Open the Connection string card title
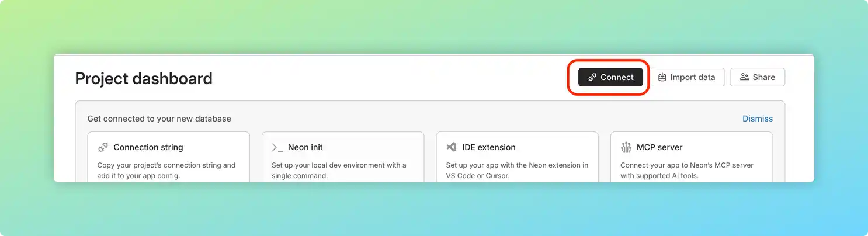Viewport: 868px width, 236px height. pos(148,147)
